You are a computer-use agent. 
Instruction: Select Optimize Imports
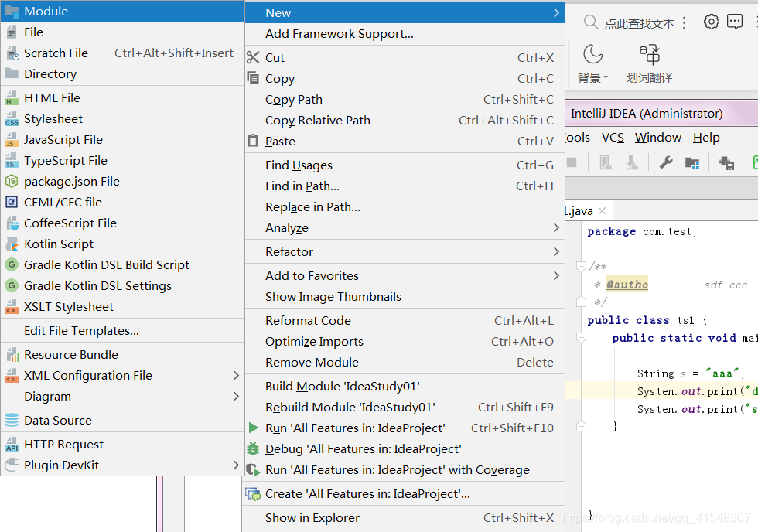tap(405, 342)
